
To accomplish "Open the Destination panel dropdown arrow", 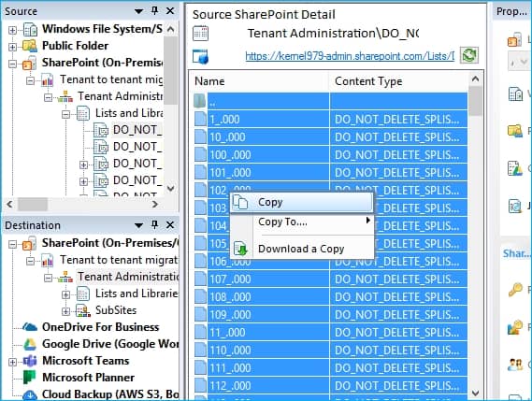I will 138,225.
